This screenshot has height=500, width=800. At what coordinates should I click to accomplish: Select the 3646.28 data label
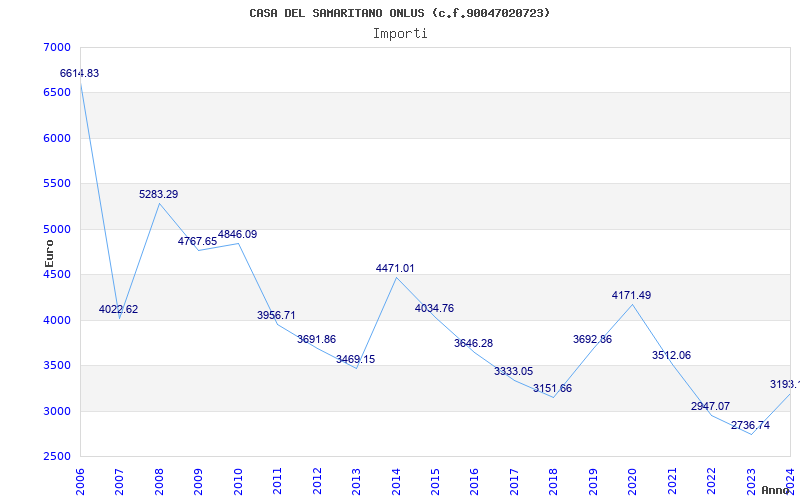click(x=473, y=343)
